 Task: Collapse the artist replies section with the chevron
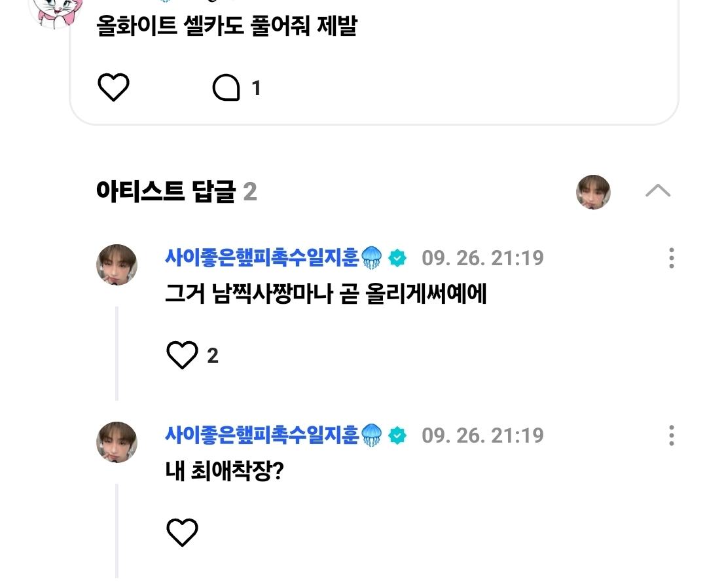(x=658, y=191)
